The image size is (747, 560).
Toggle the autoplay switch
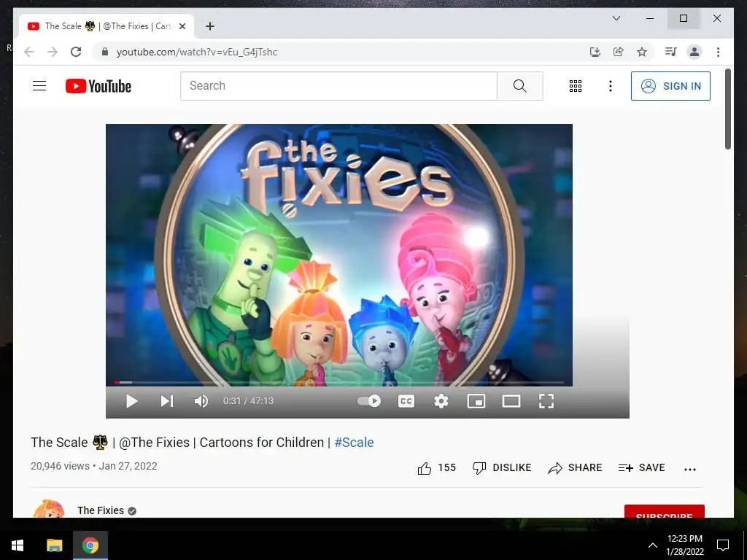369,401
